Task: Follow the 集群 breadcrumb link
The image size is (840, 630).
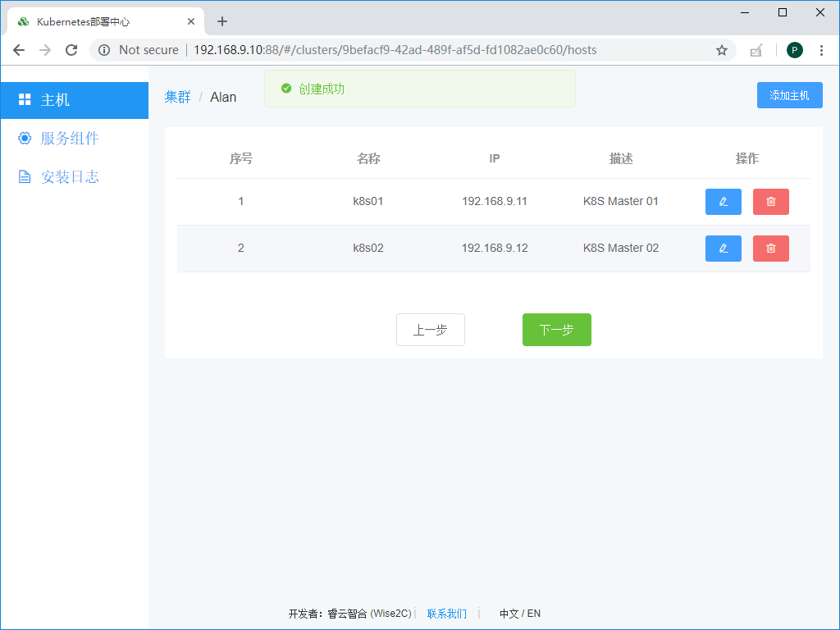Action: (177, 97)
